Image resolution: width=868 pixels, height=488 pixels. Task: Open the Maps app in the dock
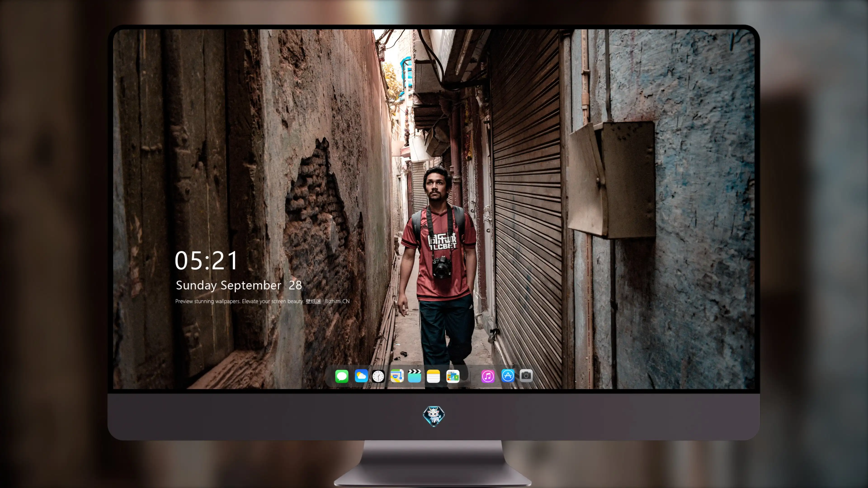[397, 376]
